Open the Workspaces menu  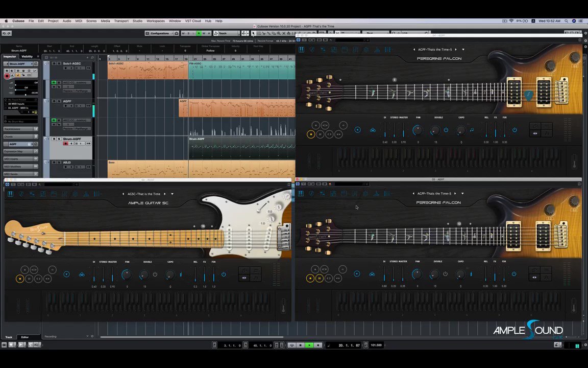coord(156,21)
